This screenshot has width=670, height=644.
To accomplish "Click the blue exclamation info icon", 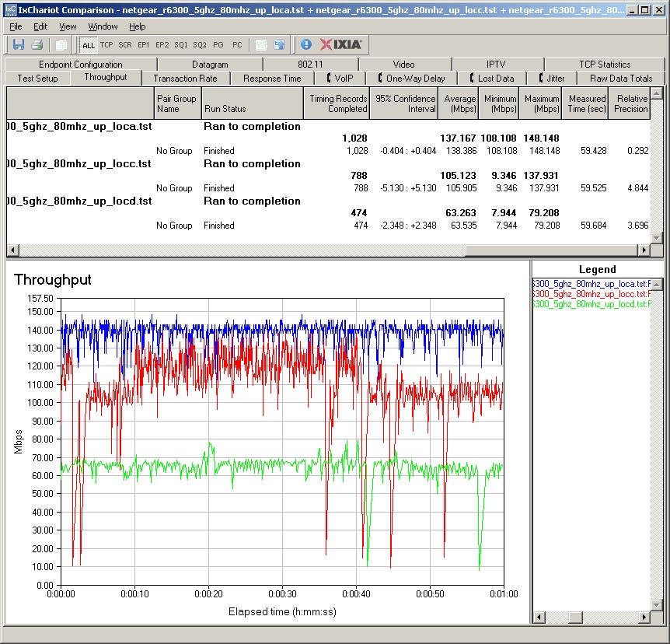I will [x=306, y=44].
